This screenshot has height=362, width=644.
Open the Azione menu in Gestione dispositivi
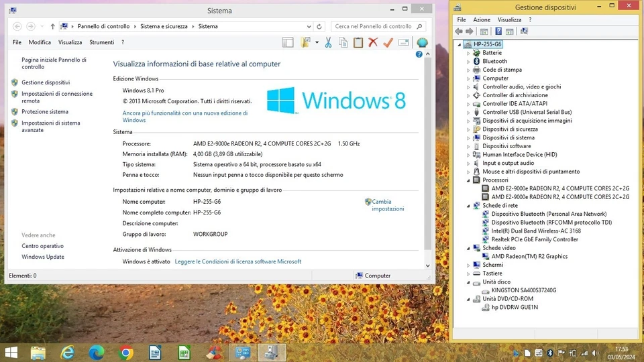[482, 19]
